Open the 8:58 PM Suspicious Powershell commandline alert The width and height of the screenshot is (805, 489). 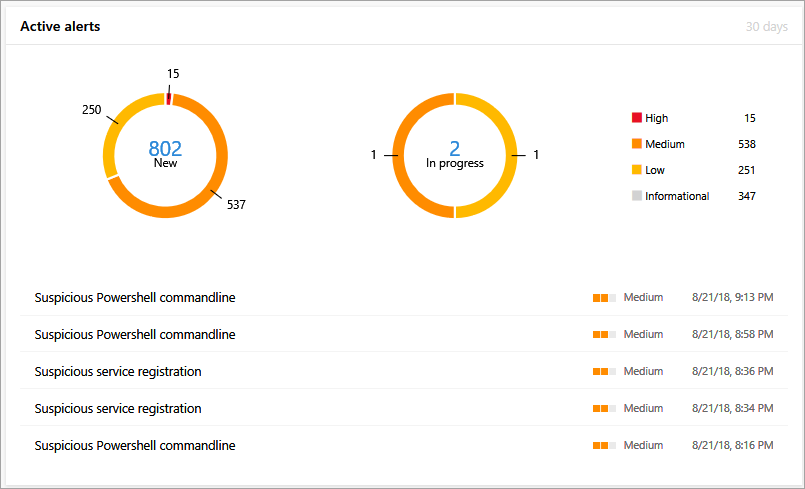tap(135, 334)
